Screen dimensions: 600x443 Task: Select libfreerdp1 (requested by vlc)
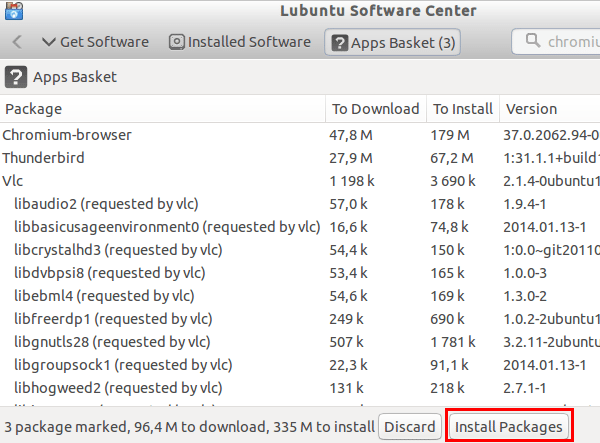300,319
